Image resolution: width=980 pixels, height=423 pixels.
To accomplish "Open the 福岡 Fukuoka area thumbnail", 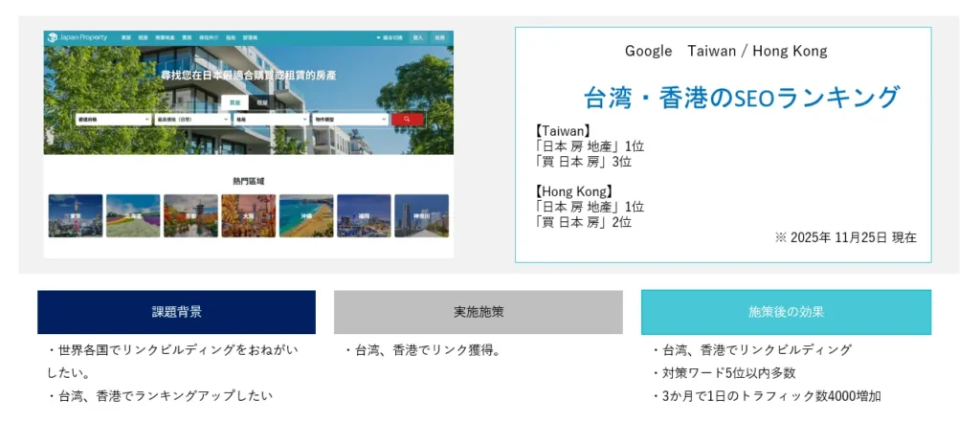I will coord(364,215).
